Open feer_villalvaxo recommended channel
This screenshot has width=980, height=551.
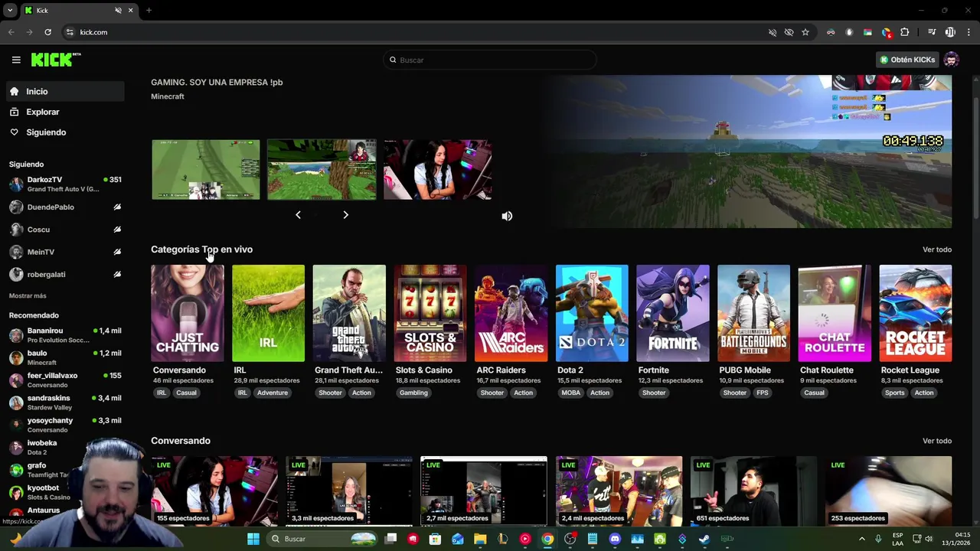click(x=65, y=380)
